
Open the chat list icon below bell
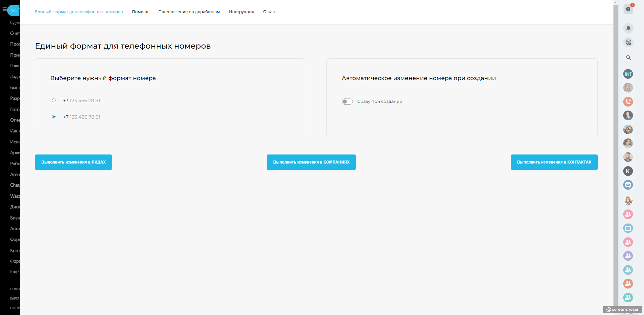[x=628, y=43]
